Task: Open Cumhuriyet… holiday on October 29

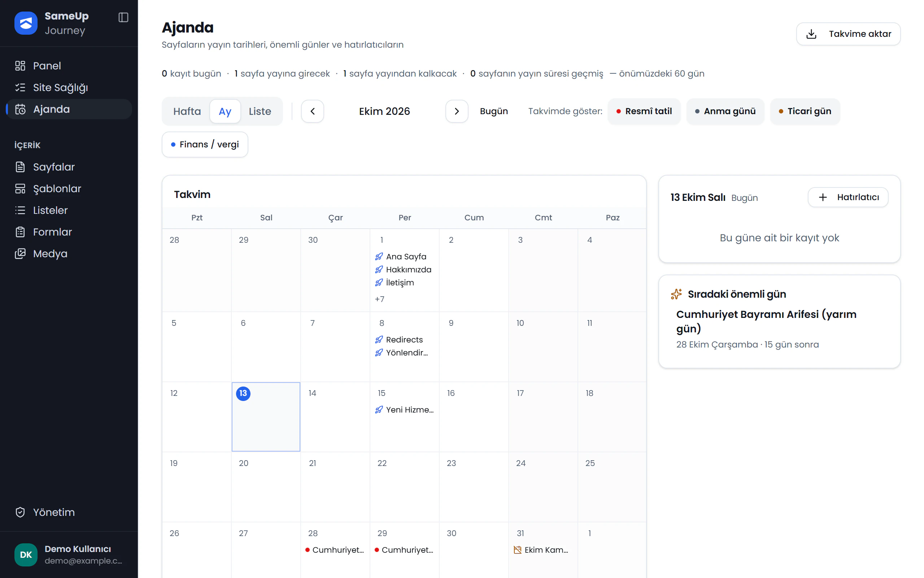Action: click(404, 550)
